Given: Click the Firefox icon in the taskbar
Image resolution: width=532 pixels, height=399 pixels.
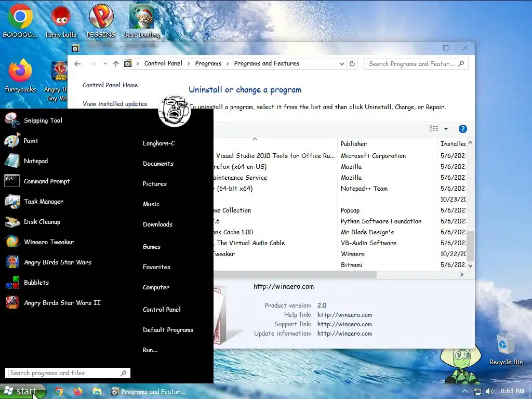Looking at the screenshot, I should [78, 392].
